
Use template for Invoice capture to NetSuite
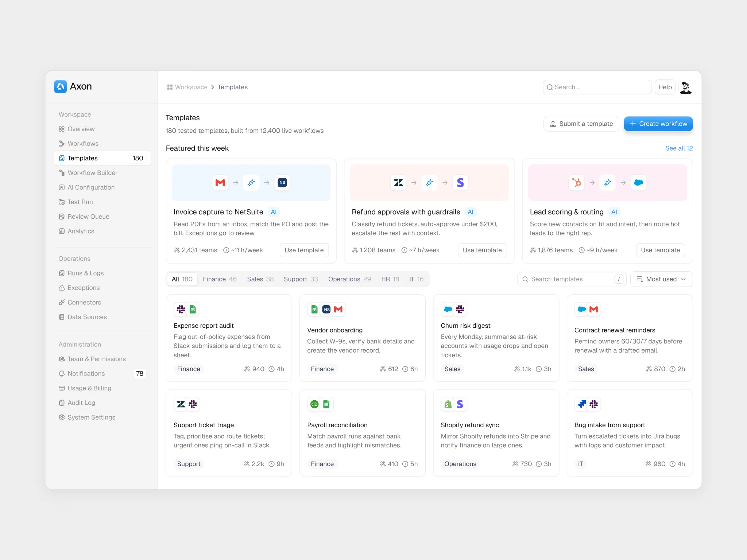pyautogui.click(x=304, y=250)
